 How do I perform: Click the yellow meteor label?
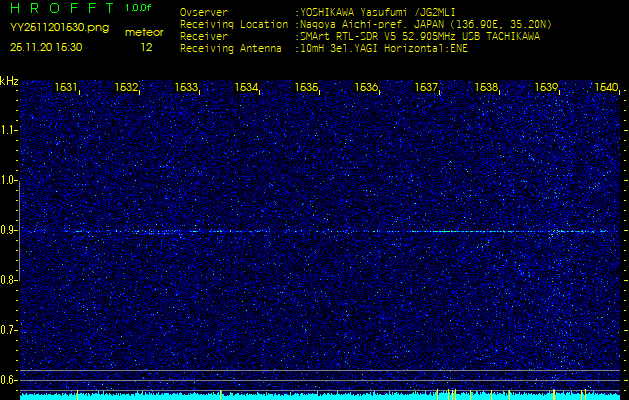pyautogui.click(x=144, y=33)
